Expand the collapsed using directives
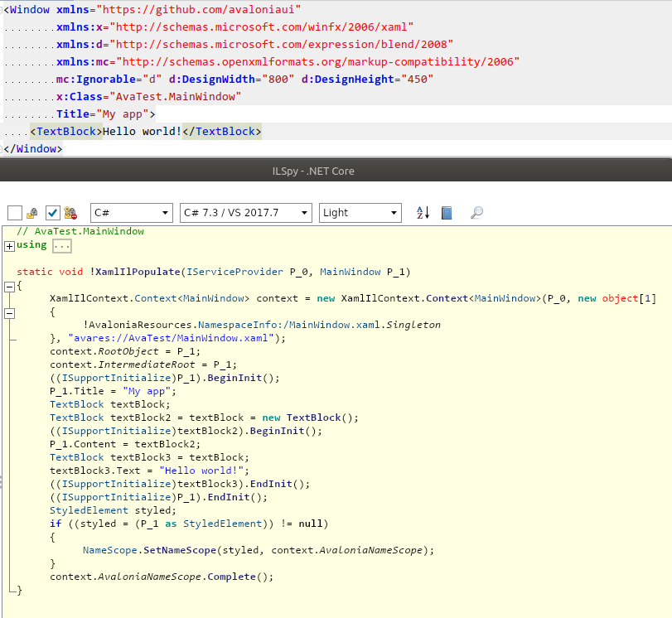 pyautogui.click(x=7, y=245)
